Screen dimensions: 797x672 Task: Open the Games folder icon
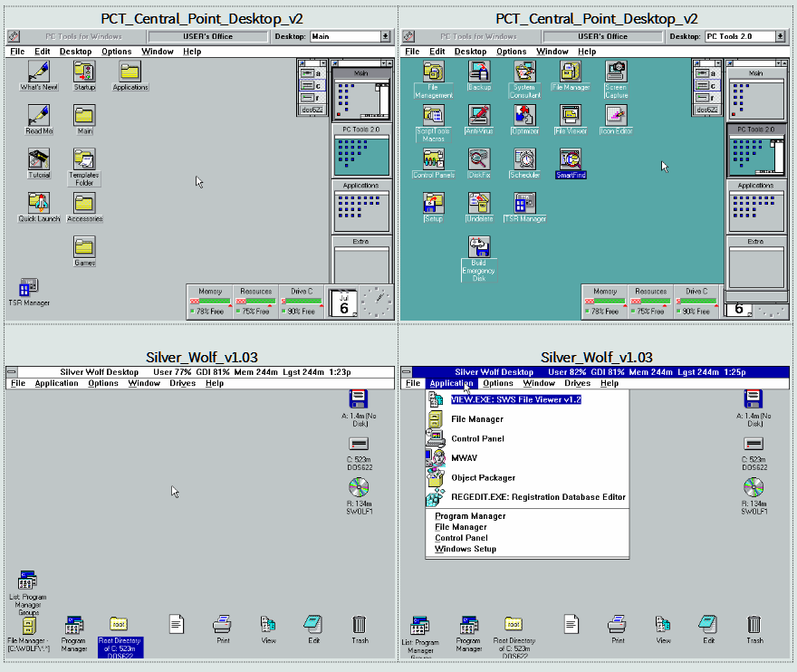pos(84,251)
